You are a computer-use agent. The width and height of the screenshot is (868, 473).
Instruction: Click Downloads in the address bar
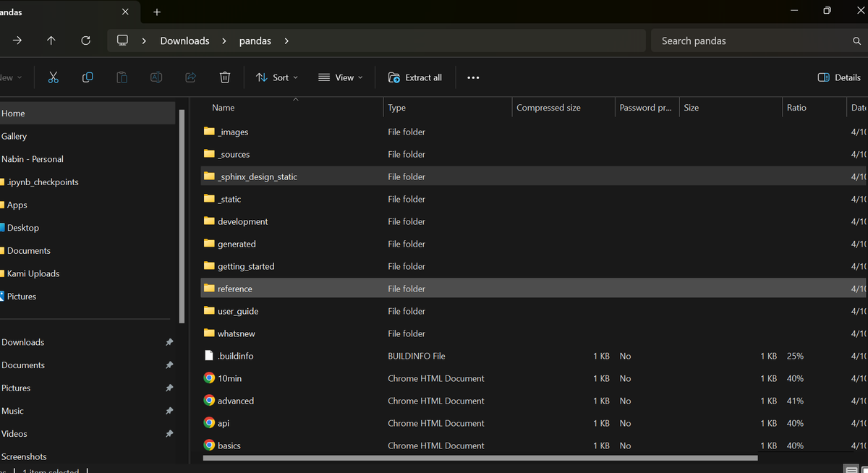point(184,41)
